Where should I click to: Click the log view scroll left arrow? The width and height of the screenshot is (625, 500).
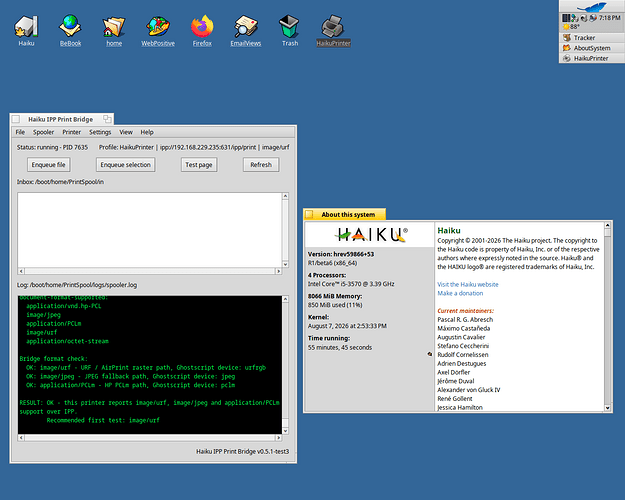(x=21, y=438)
